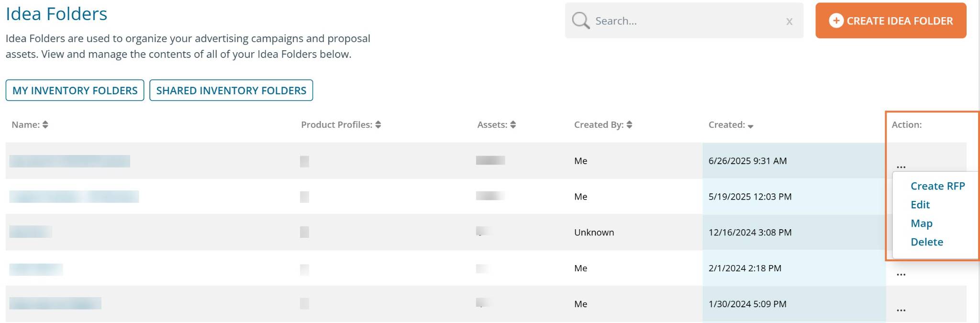Click the Search input field

tap(684, 21)
